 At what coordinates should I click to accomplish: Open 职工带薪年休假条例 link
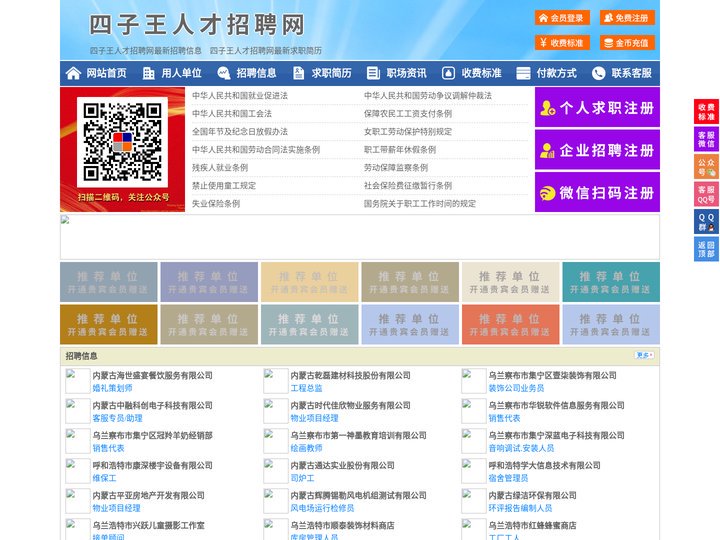(400, 150)
